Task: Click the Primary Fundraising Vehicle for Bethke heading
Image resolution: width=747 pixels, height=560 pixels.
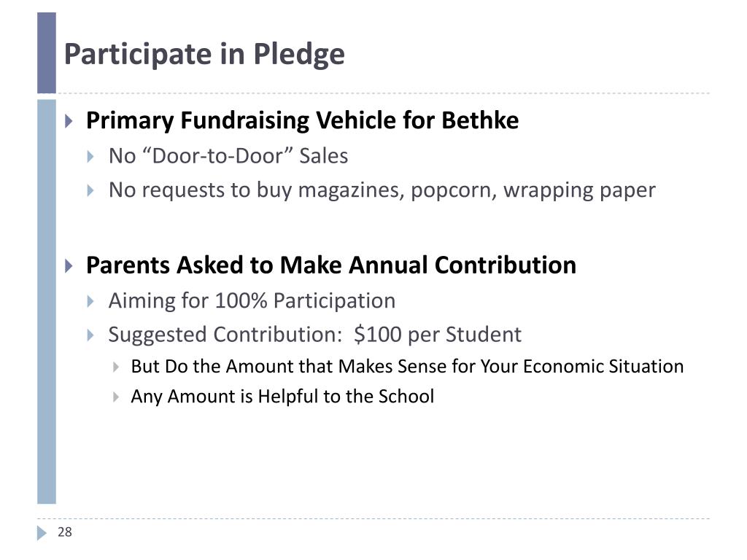Action: tap(303, 120)
